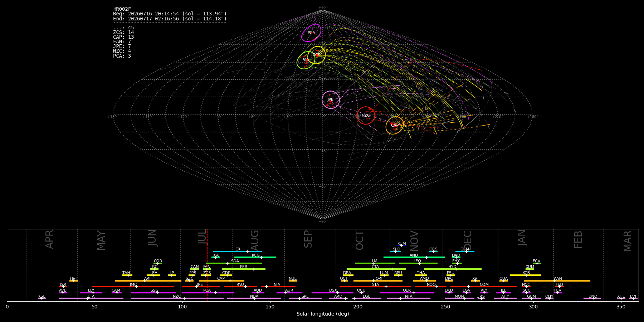
Task: Click the orange ORI shower bar
Action: (x=378, y=281)
